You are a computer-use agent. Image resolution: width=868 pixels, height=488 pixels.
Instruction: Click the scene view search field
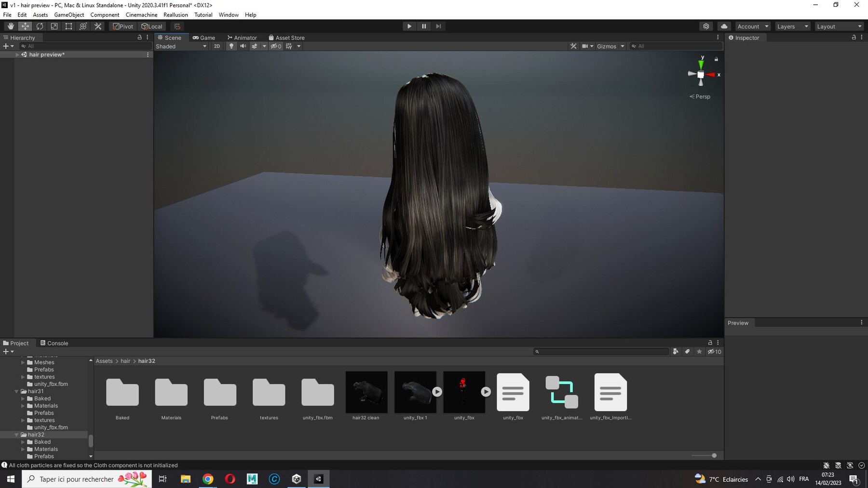pos(676,46)
